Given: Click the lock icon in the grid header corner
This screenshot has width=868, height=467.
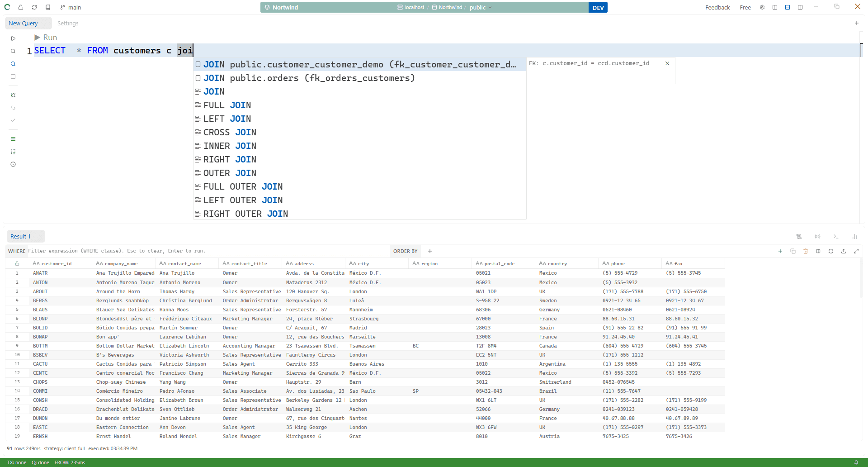Looking at the screenshot, I should [x=17, y=263].
